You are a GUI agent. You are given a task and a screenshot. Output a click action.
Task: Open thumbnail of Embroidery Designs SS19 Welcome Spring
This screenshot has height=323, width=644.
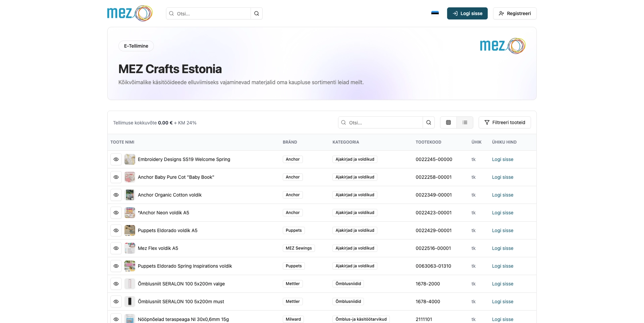(x=130, y=159)
